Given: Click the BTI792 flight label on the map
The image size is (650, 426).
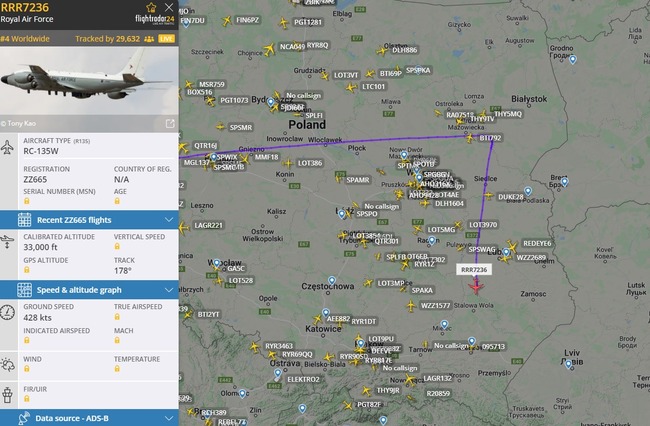Looking at the screenshot, I should pyautogui.click(x=490, y=138).
